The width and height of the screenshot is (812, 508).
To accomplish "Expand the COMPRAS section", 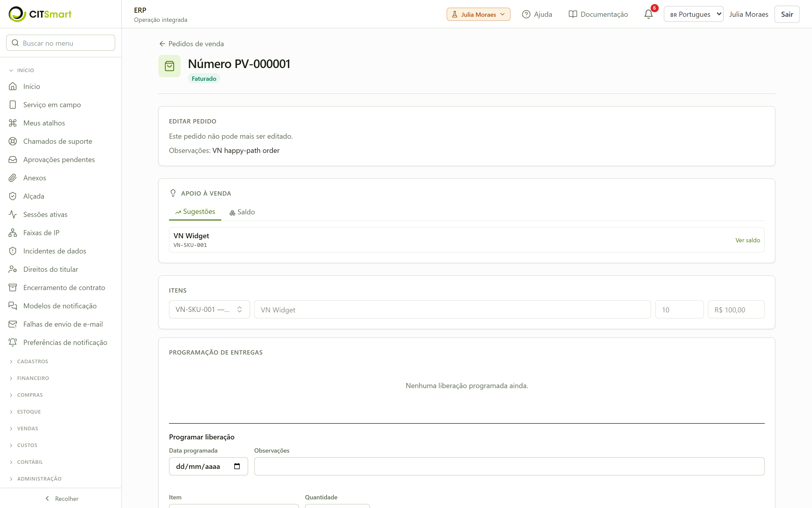I will pyautogui.click(x=26, y=395).
